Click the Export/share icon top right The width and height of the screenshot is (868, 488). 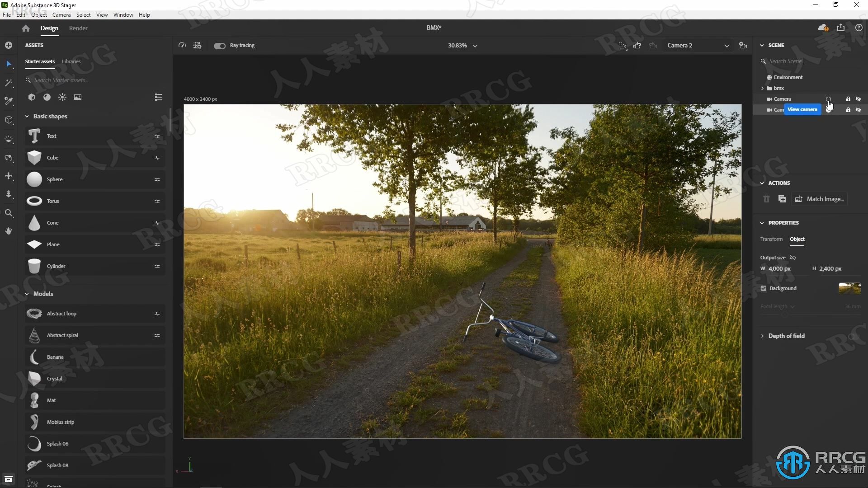click(x=841, y=28)
